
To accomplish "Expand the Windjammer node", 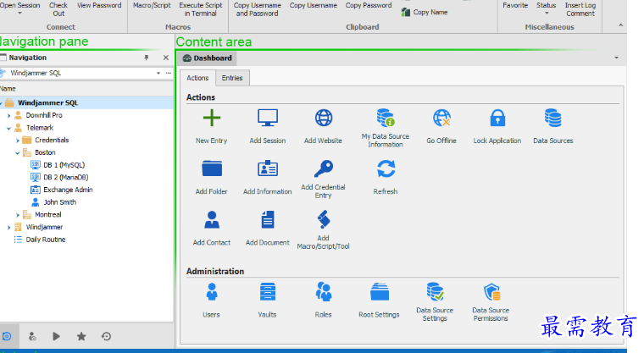I will click(x=8, y=228).
